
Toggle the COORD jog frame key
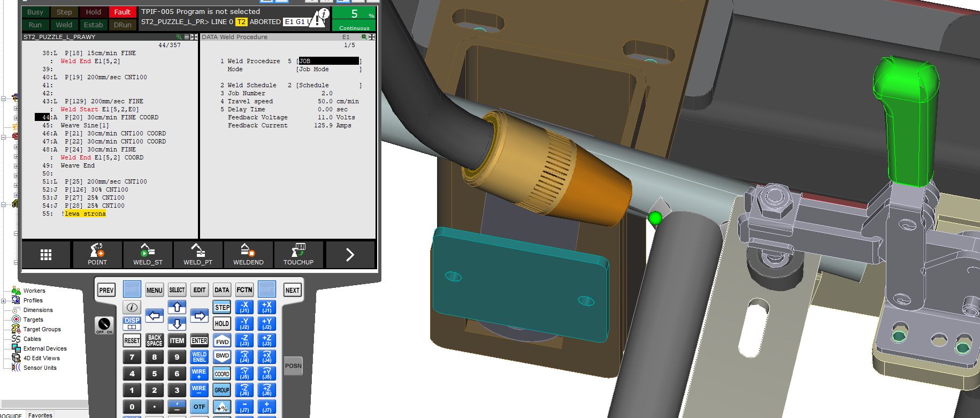[x=222, y=374]
